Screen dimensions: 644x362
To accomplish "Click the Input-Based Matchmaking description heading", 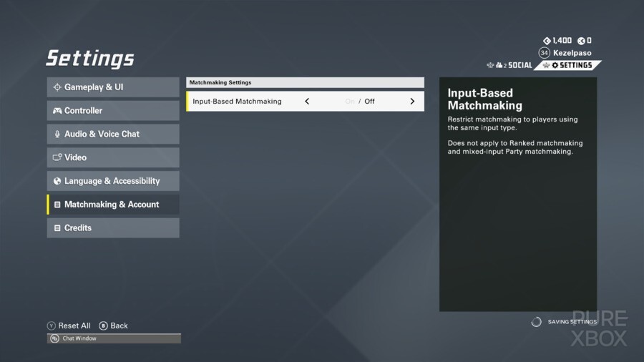I will (x=484, y=99).
